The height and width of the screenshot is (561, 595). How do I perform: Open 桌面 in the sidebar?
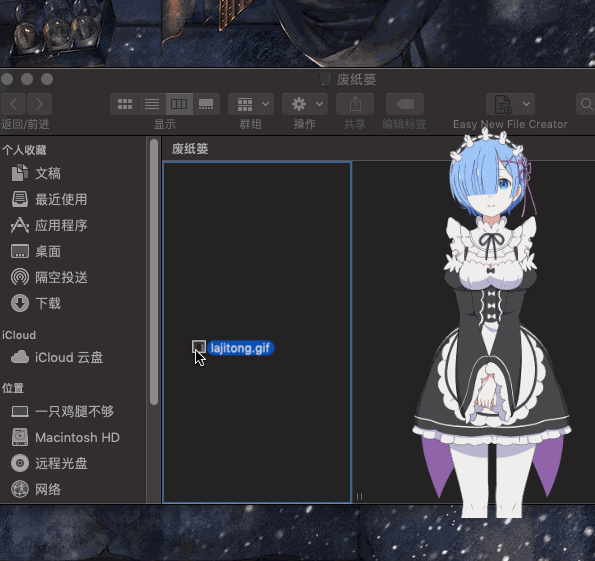(x=36, y=251)
